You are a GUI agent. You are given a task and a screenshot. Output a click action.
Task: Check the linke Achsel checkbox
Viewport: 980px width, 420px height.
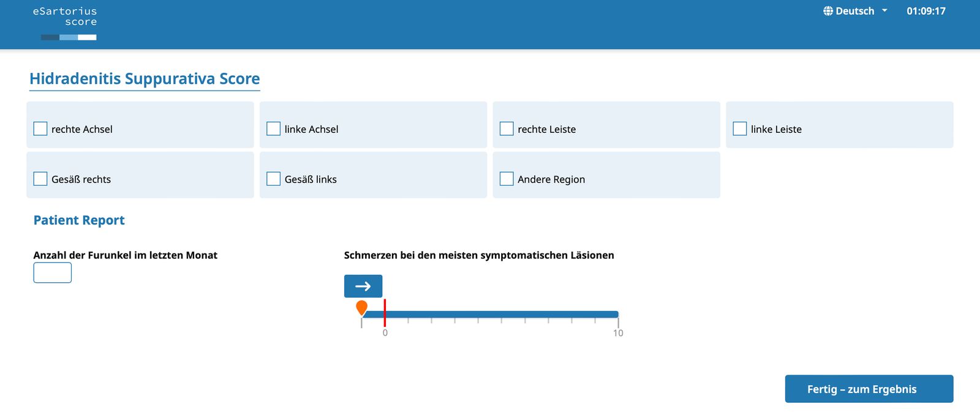[274, 129]
